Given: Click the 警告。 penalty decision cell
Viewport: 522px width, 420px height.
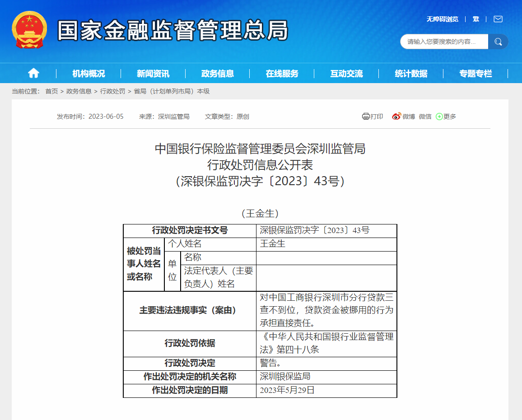Looking at the screenshot, I should click(x=326, y=364).
